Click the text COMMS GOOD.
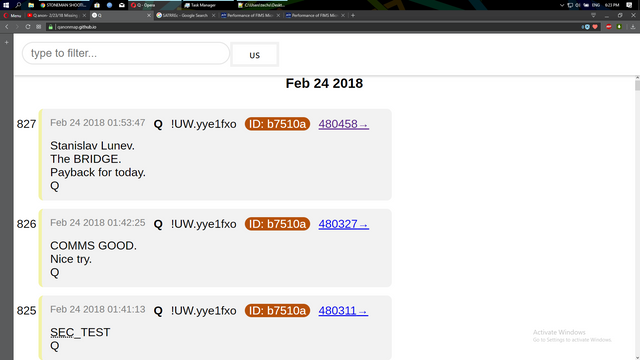This screenshot has width=640, height=360. 93,246
